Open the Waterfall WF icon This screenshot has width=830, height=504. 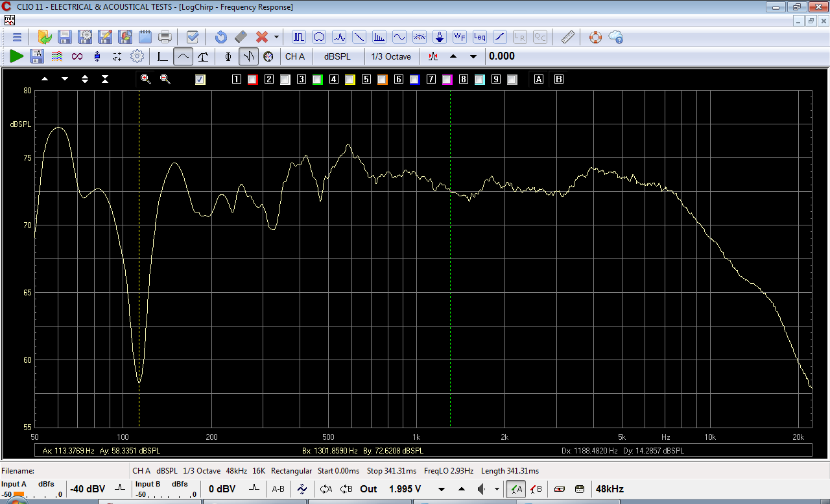point(460,37)
